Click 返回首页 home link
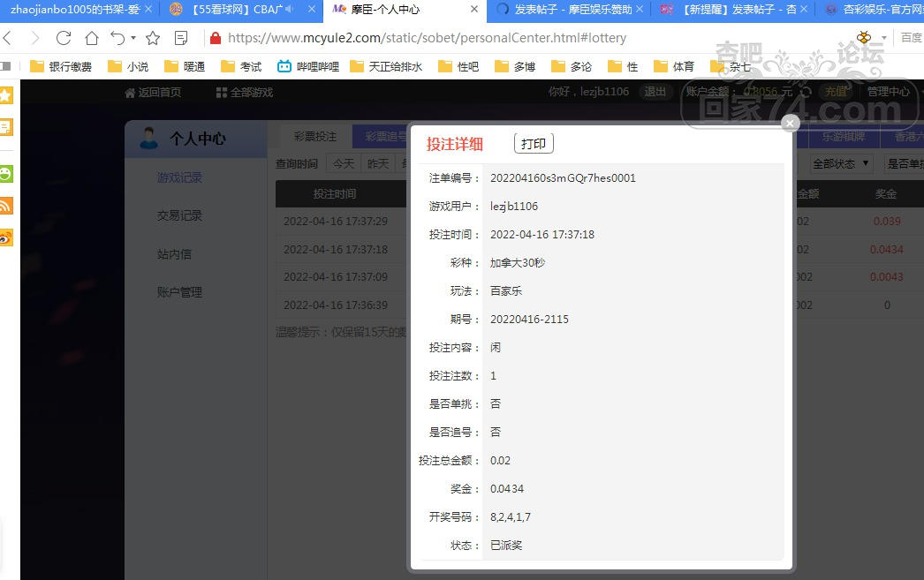The height and width of the screenshot is (580, 924). 153,93
